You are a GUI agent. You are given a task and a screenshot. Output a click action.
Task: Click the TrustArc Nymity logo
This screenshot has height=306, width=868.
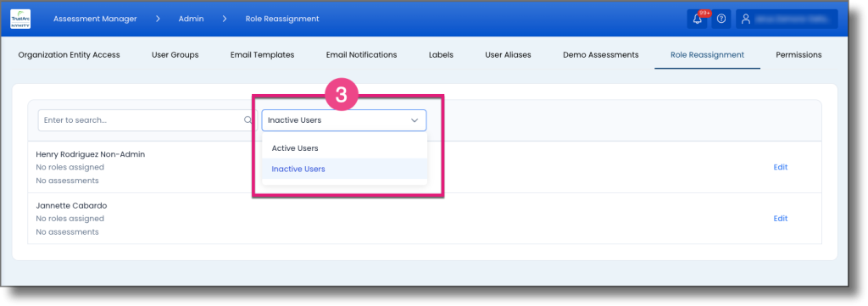click(x=20, y=19)
